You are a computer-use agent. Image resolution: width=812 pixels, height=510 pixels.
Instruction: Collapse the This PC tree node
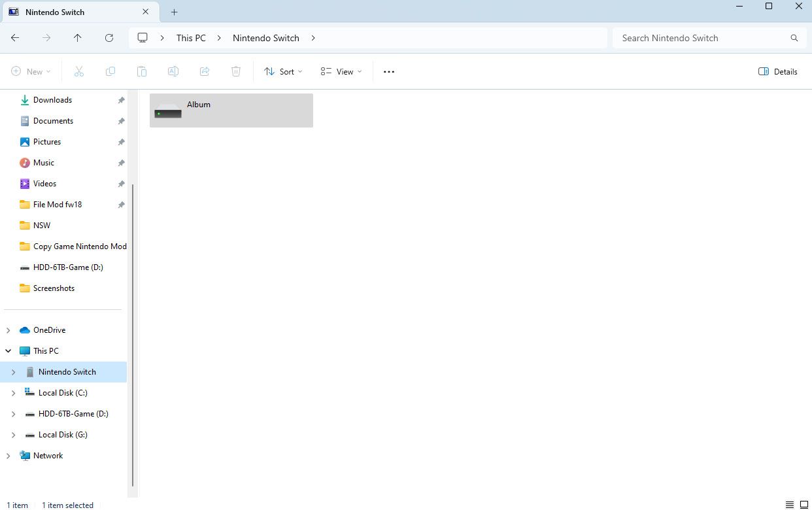8,351
